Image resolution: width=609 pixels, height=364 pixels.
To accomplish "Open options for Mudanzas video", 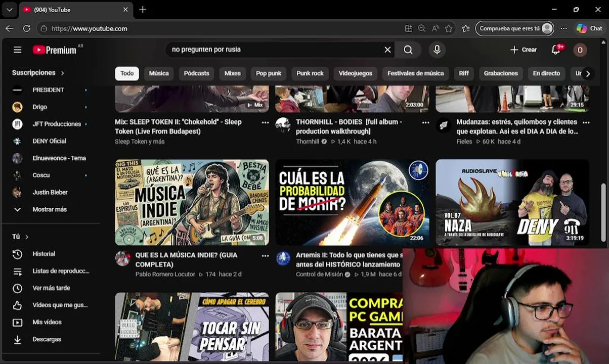I will [x=586, y=122].
